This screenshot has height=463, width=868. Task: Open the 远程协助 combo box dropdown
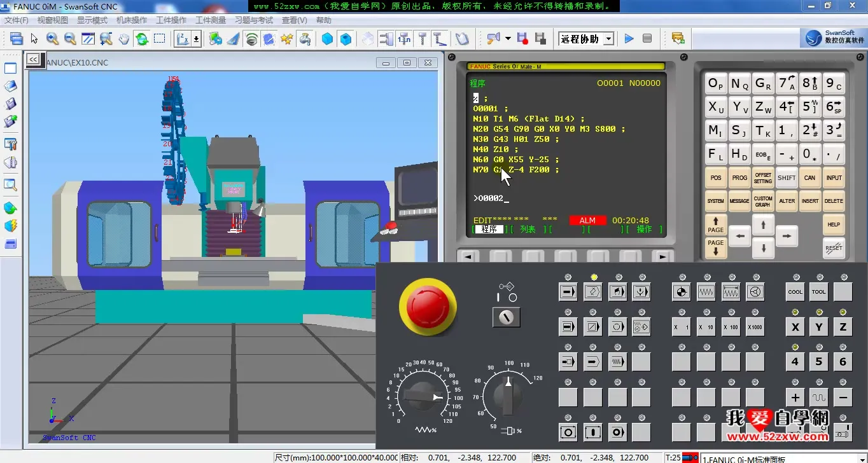click(608, 39)
